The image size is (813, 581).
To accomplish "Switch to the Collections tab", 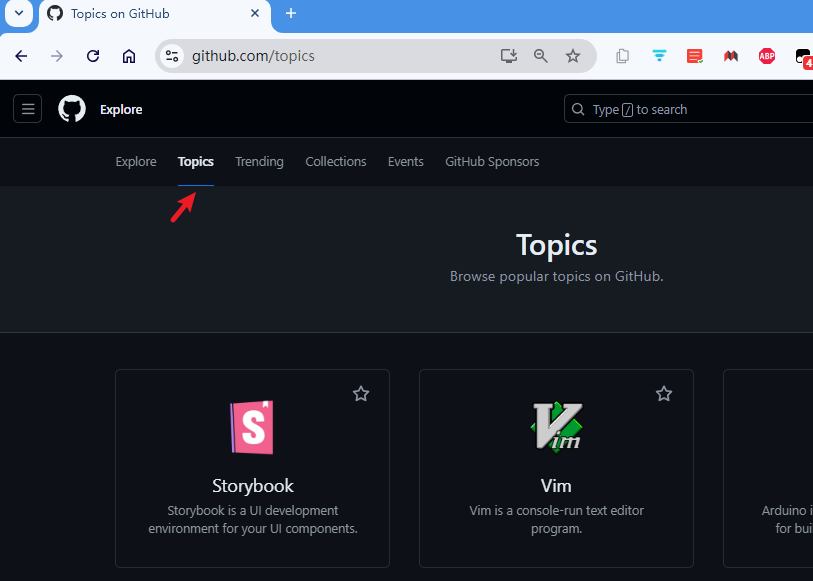I will pos(335,161).
